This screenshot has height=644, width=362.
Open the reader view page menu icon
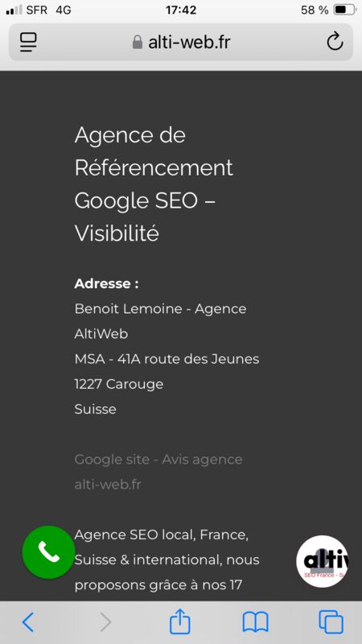28,42
